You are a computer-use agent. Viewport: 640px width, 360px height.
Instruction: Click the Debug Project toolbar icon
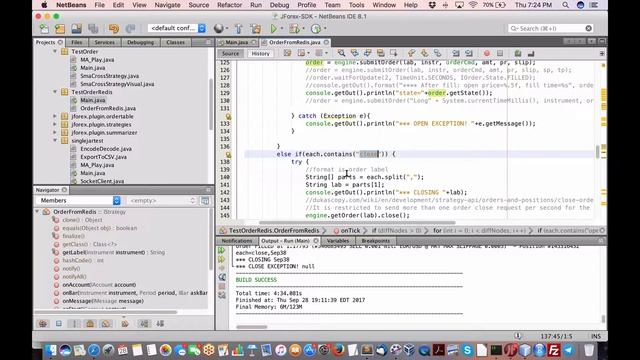coord(293,29)
